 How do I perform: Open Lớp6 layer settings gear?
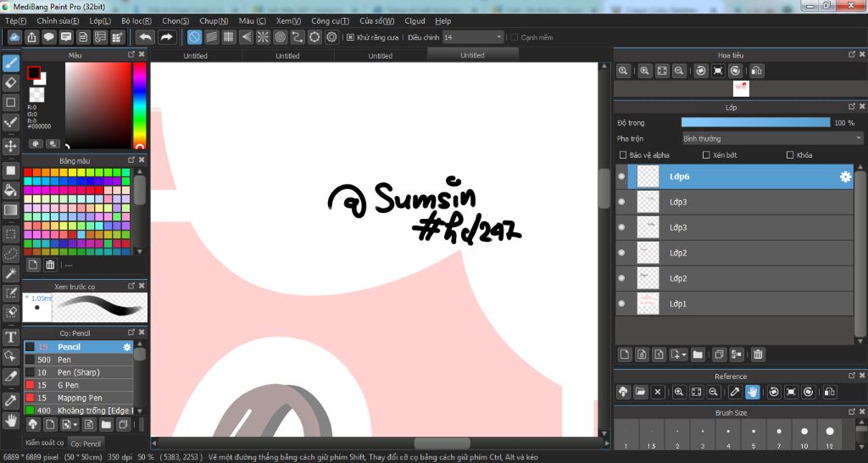[845, 176]
